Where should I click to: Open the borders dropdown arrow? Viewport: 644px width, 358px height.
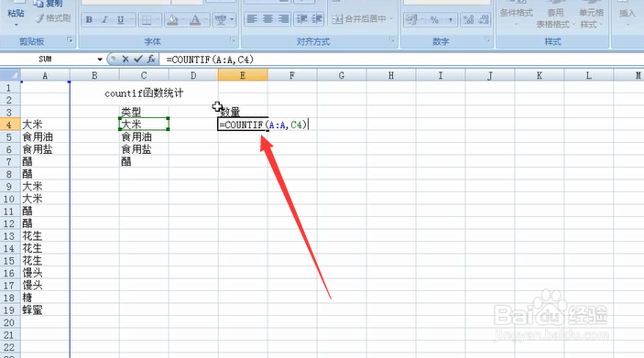tap(158, 19)
